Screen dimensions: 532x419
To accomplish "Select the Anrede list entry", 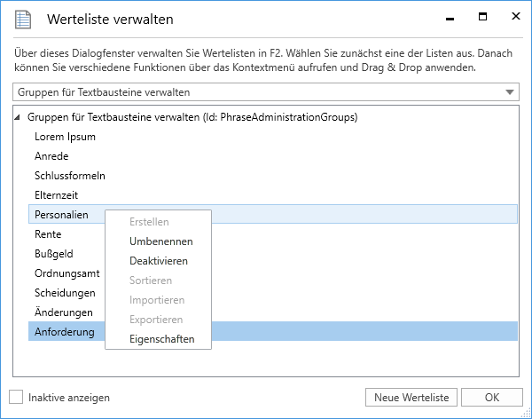I will [51, 156].
